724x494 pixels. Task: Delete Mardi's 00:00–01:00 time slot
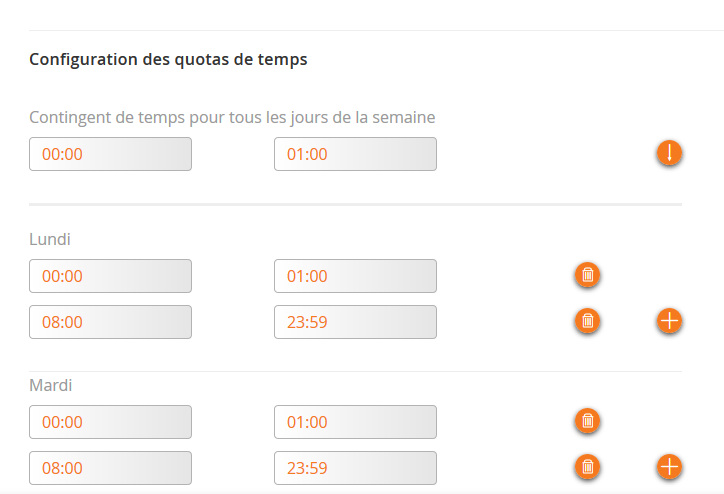point(588,421)
